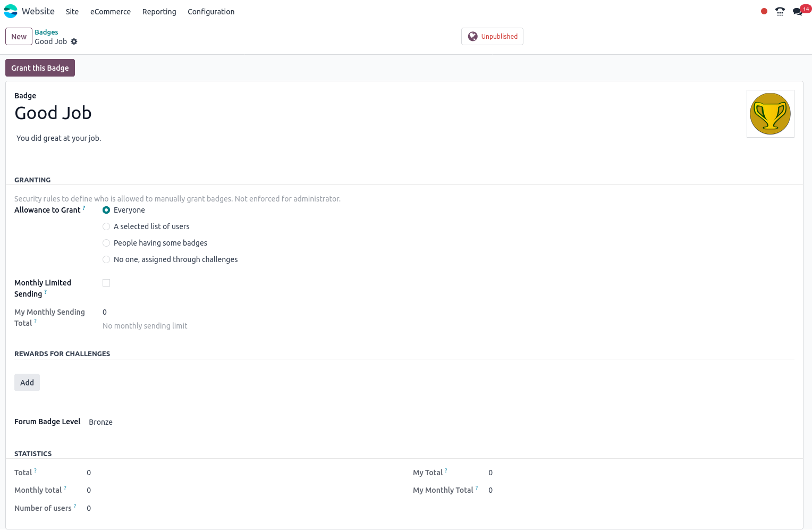Open the Forum Badge Level Bronze dropdown
The width and height of the screenshot is (812, 530).
[101, 422]
